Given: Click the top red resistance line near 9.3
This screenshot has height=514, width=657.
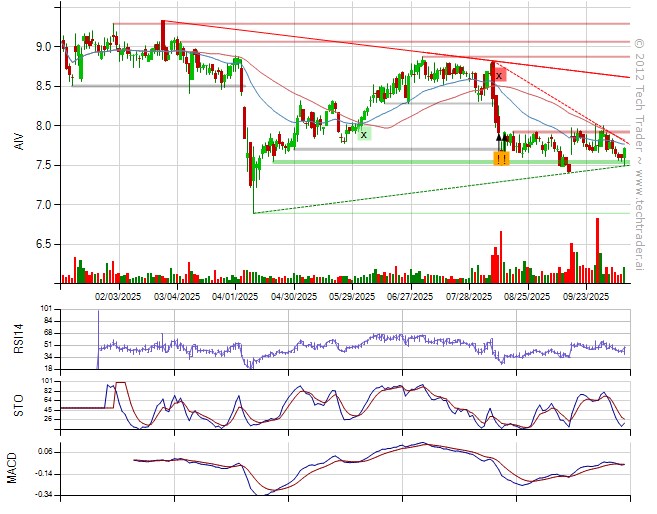Looking at the screenshot, I should coord(400,23).
